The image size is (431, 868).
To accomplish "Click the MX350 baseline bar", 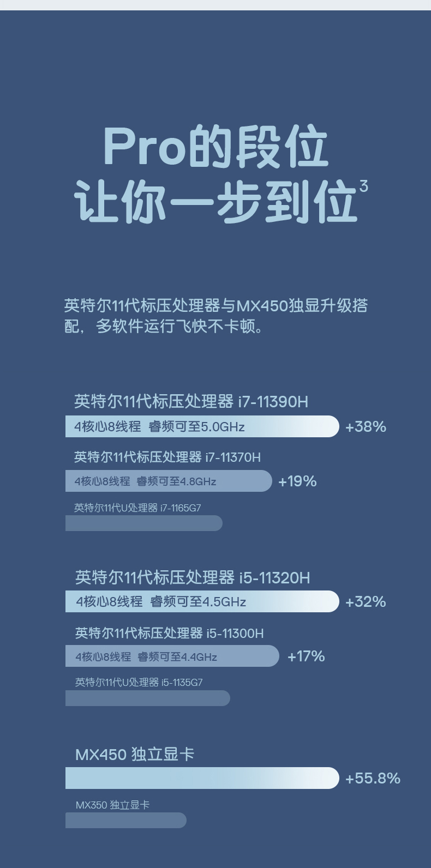I will click(x=126, y=821).
